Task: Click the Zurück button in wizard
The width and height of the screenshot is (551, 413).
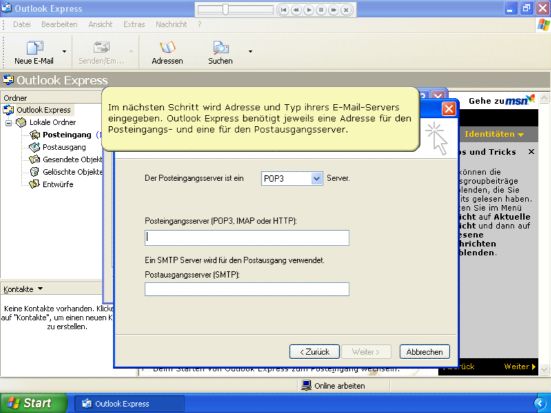Action: [315, 352]
